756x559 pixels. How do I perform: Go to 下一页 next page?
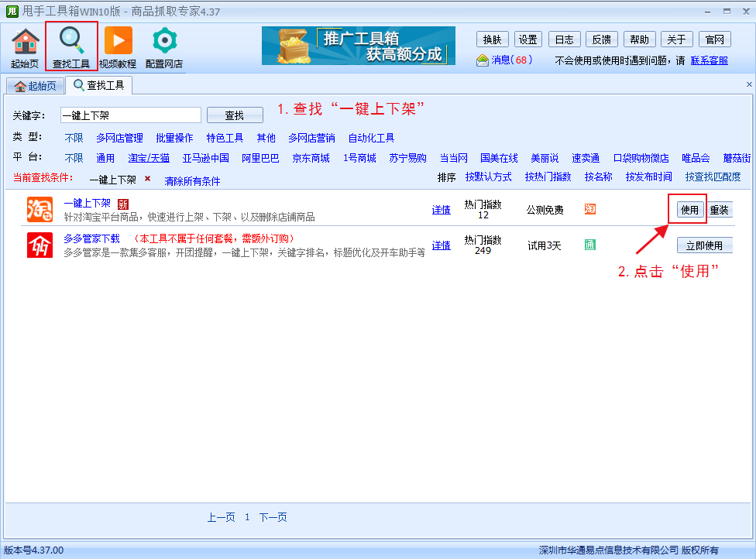click(273, 517)
